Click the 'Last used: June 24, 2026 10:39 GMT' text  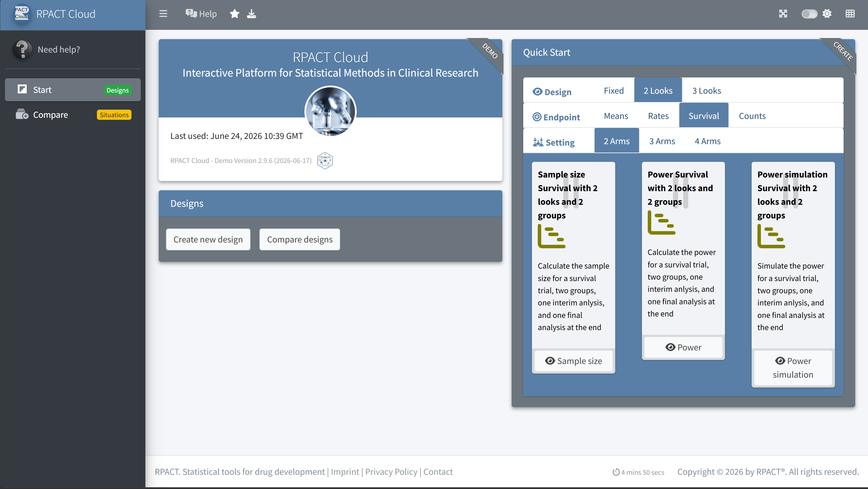pos(237,136)
